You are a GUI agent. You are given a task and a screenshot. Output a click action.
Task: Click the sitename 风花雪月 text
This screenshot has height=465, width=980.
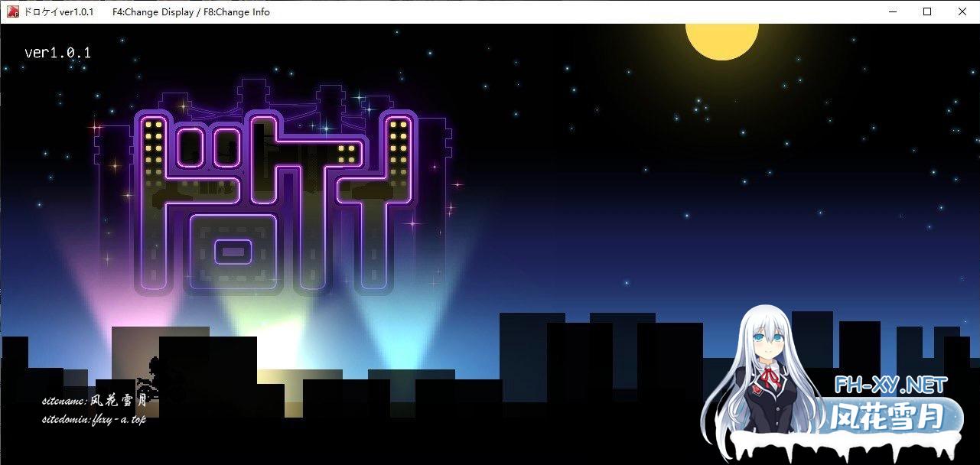coord(95,400)
